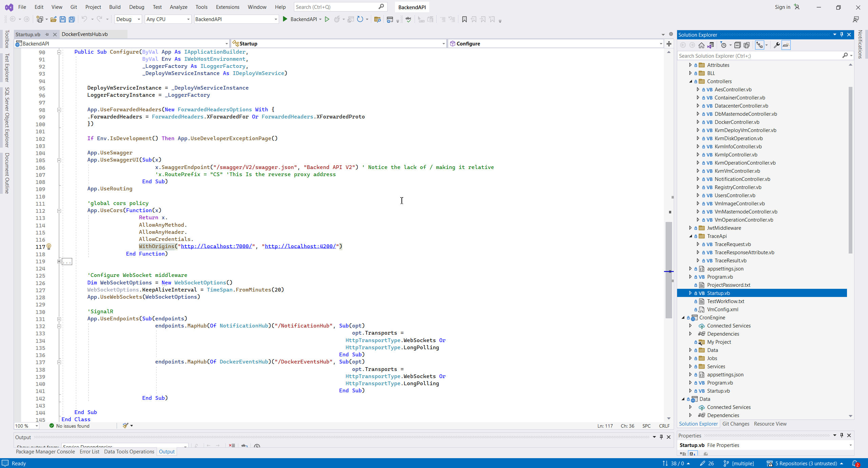Click the Save All toolbar icon
868x468 pixels.
[72, 19]
